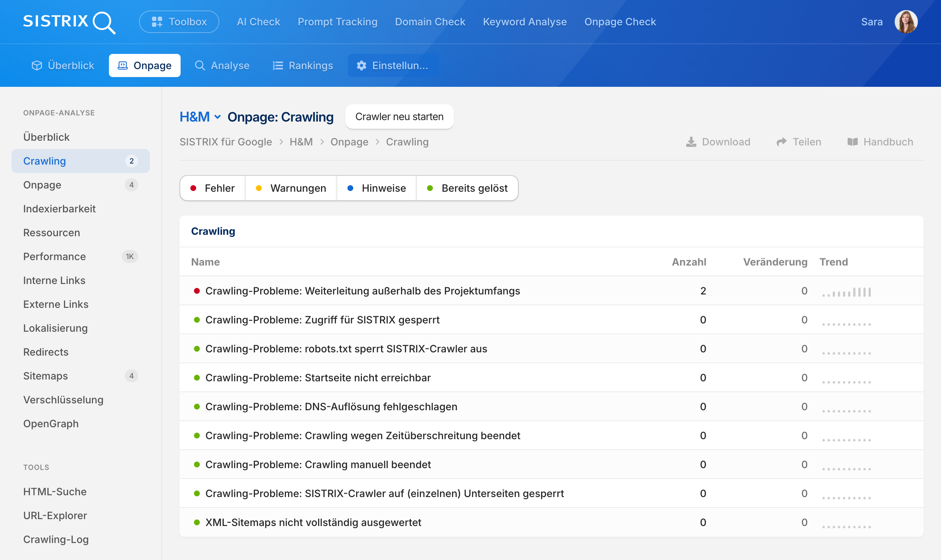Open Keyword Analyse in the top navigation
Viewport: 941px width, 560px height.
click(x=525, y=22)
